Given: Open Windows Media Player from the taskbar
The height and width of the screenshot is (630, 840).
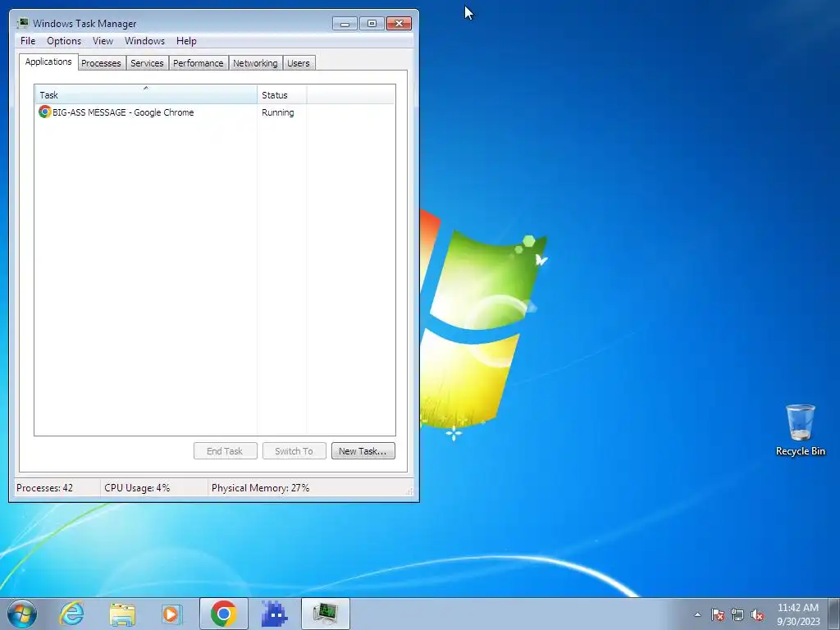Looking at the screenshot, I should (171, 614).
